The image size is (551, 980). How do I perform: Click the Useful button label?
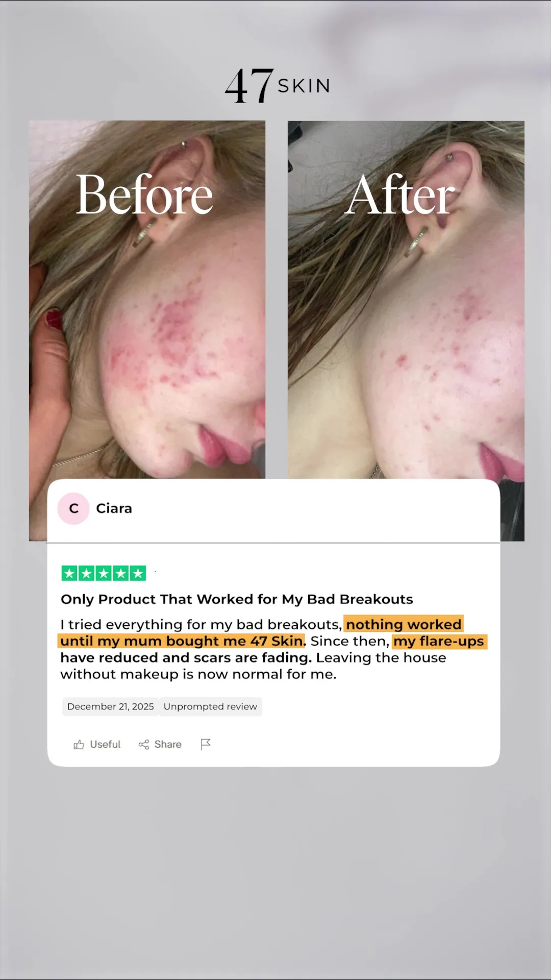pyautogui.click(x=105, y=745)
